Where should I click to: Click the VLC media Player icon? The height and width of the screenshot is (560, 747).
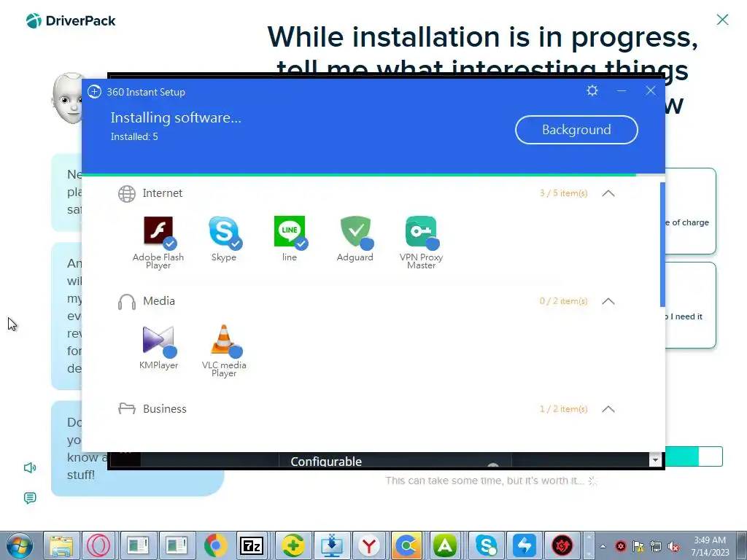pos(223,339)
